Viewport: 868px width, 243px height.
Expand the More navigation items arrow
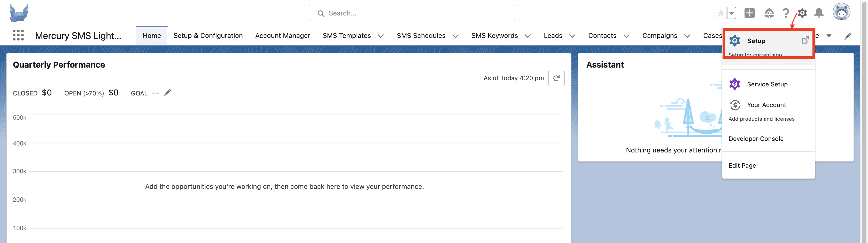tap(829, 36)
